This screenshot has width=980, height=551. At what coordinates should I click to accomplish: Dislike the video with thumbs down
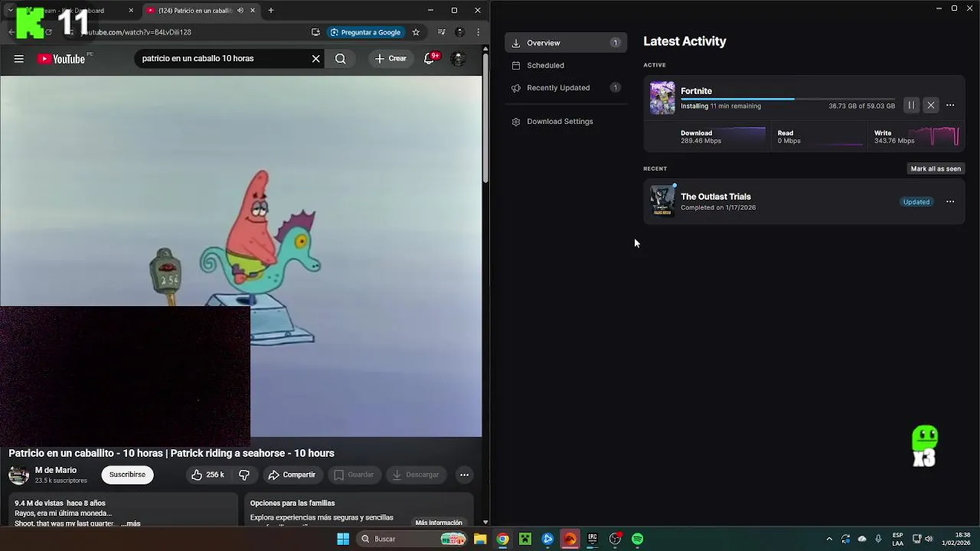(244, 475)
